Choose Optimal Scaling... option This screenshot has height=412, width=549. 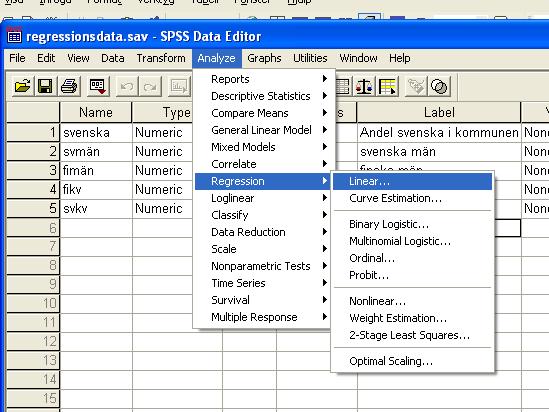(412, 361)
